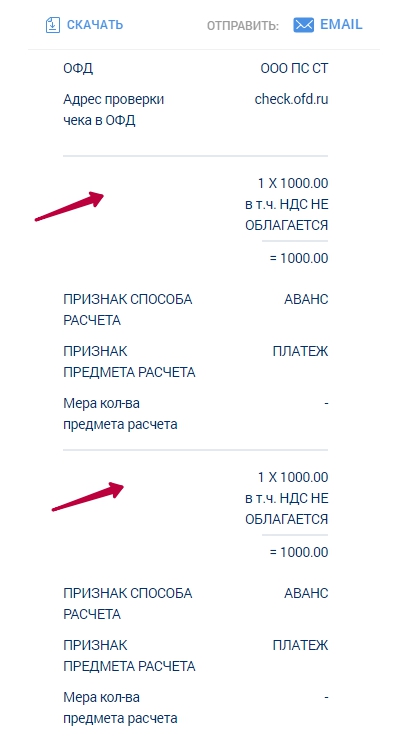Send the receipt via EMAIL link
Viewport: 394px width, 741px height.
click(341, 24)
